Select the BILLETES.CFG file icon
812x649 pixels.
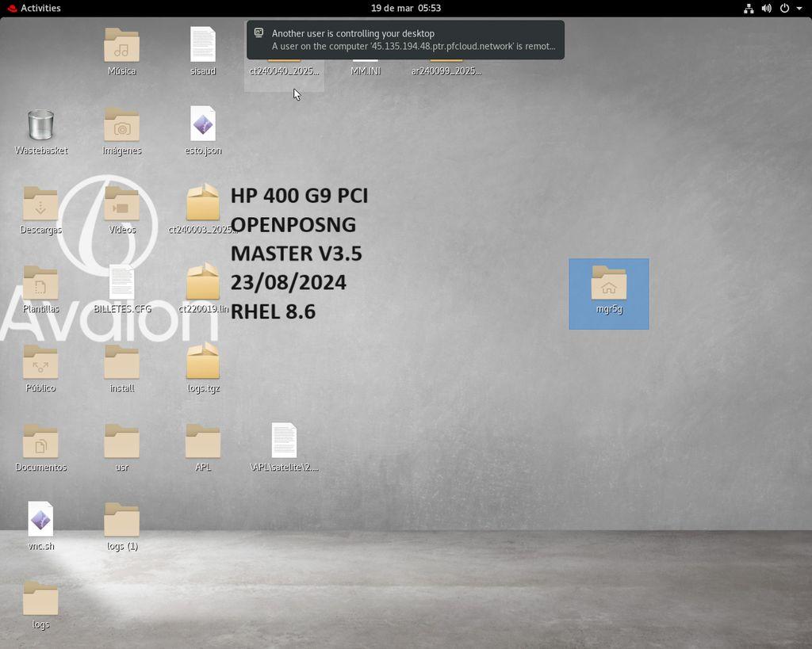pos(121,283)
